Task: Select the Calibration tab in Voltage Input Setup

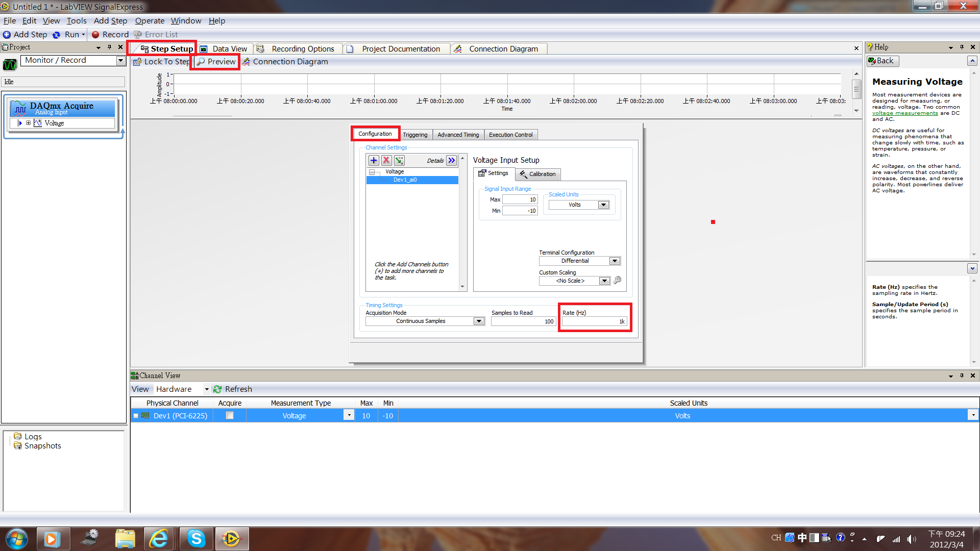Action: tap(538, 173)
